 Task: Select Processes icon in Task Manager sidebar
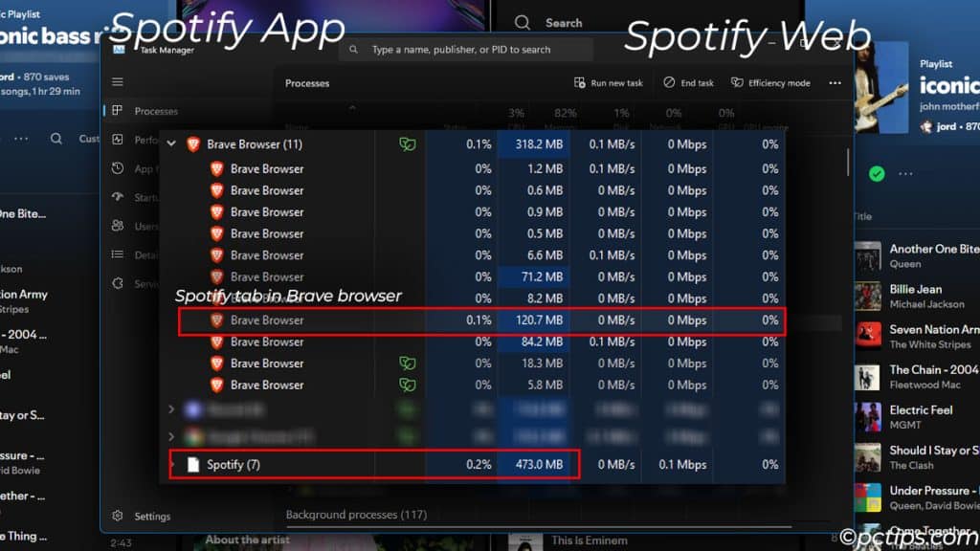118,111
